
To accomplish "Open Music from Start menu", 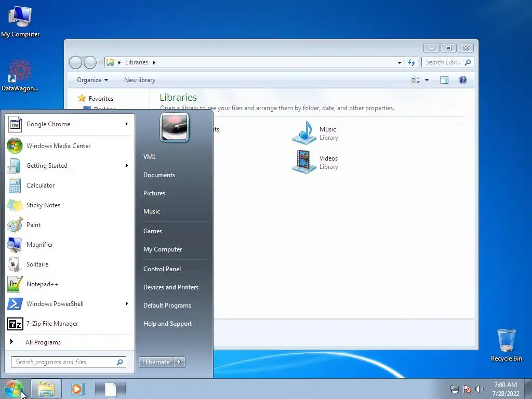I will (x=152, y=211).
